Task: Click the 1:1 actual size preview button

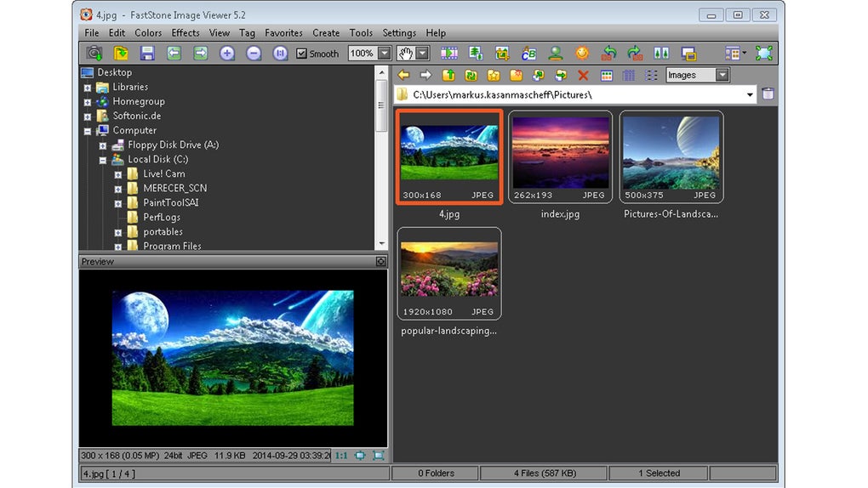Action: 341,456
